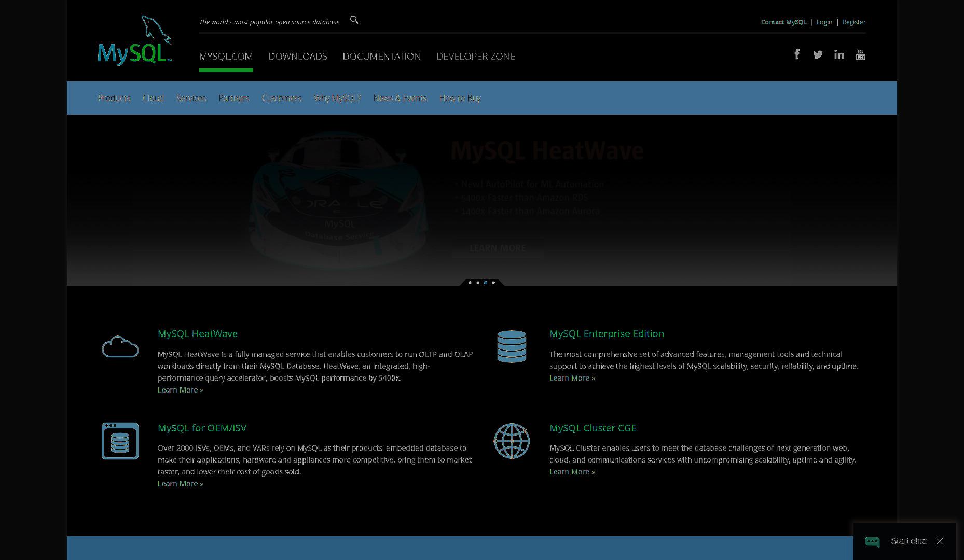This screenshot has height=560, width=964.
Task: Open the MySQL Cluster CGE heading link
Action: point(593,428)
